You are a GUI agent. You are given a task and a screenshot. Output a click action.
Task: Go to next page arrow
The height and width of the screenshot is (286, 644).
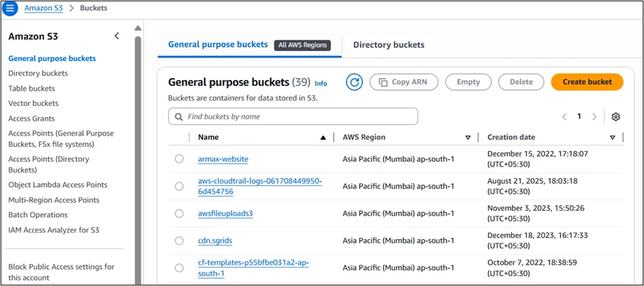[x=594, y=116]
